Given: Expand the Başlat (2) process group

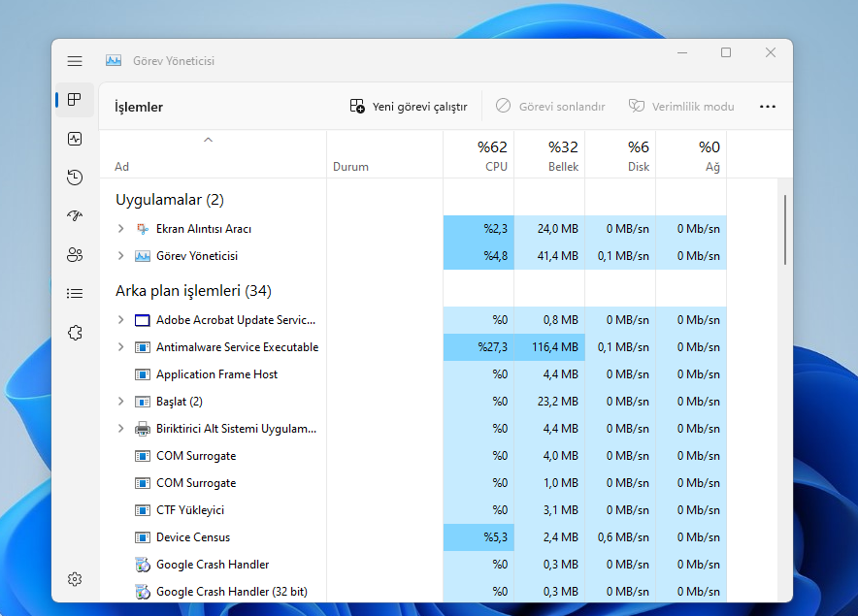Looking at the screenshot, I should (120, 402).
